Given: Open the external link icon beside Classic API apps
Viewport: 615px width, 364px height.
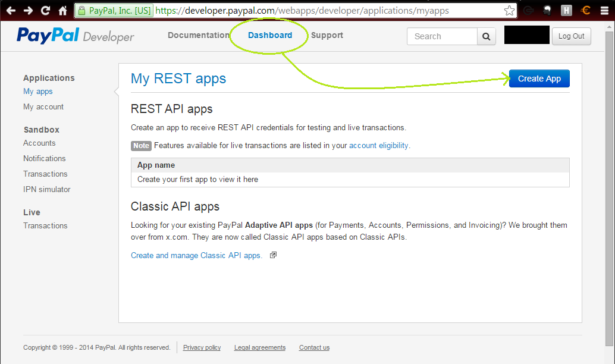Looking at the screenshot, I should [273, 255].
